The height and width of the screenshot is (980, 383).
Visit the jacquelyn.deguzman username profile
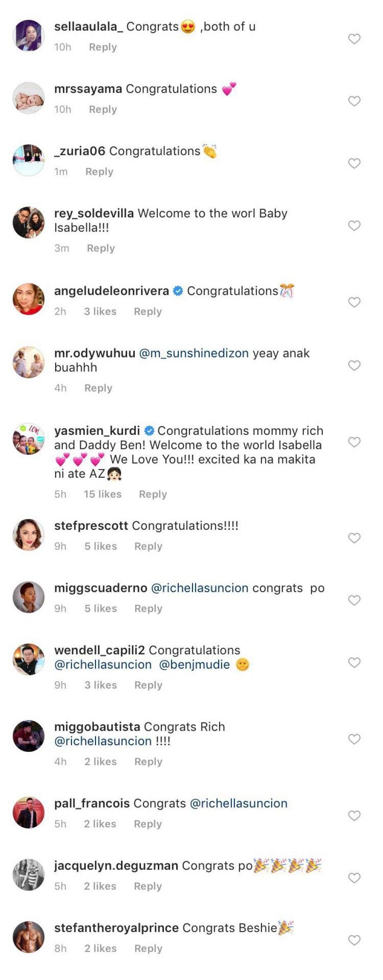point(116,866)
